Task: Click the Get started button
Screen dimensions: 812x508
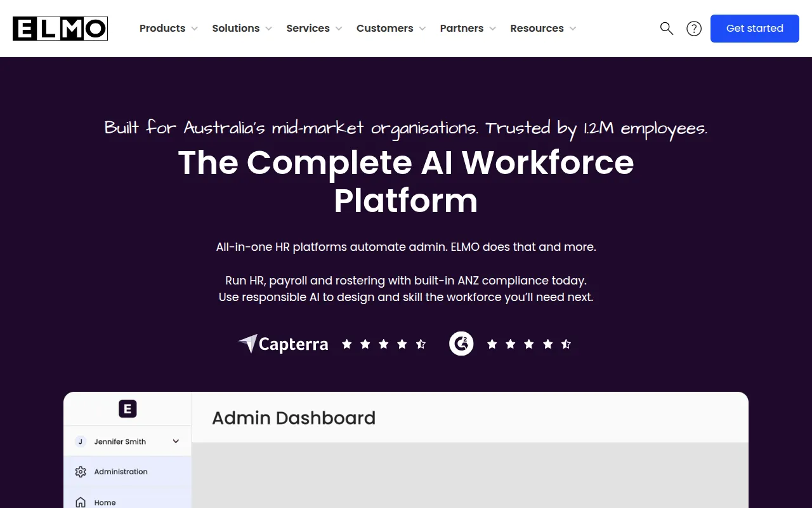Action: coord(755,29)
